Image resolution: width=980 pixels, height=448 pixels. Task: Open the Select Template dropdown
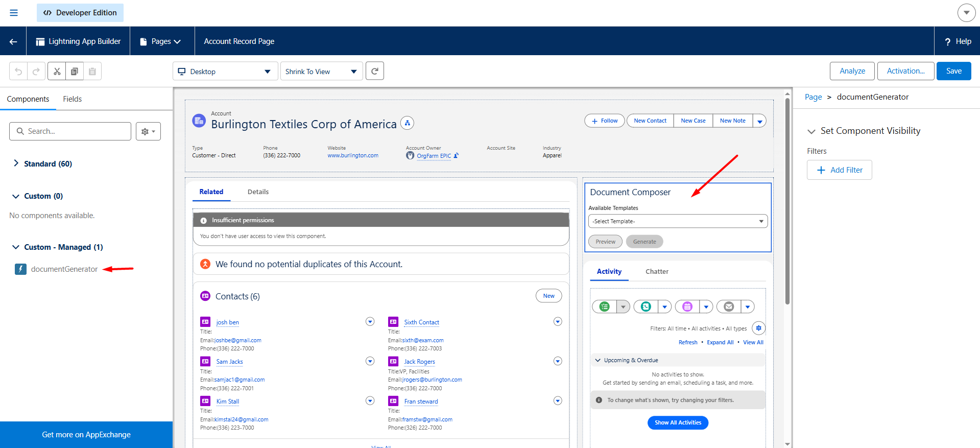[678, 221]
